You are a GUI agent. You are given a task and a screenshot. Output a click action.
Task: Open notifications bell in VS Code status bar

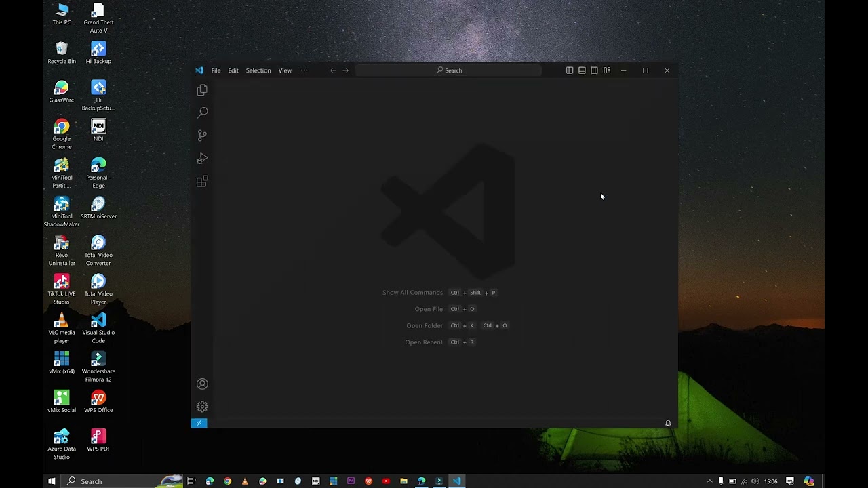point(668,423)
